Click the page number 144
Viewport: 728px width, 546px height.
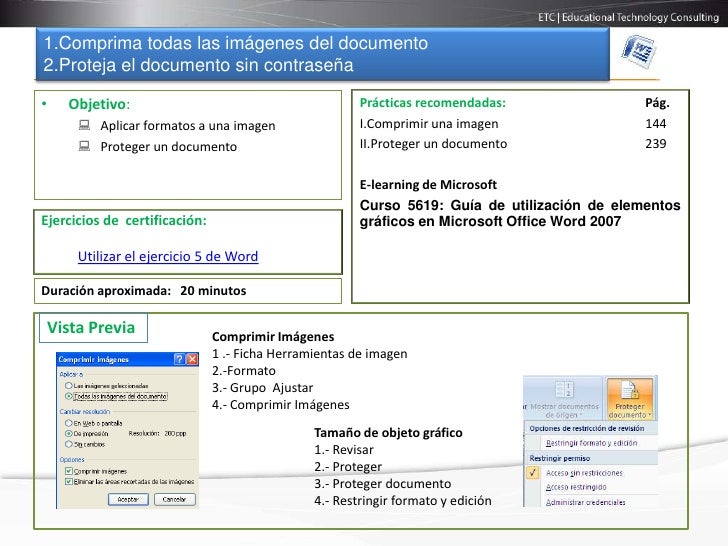pos(656,124)
